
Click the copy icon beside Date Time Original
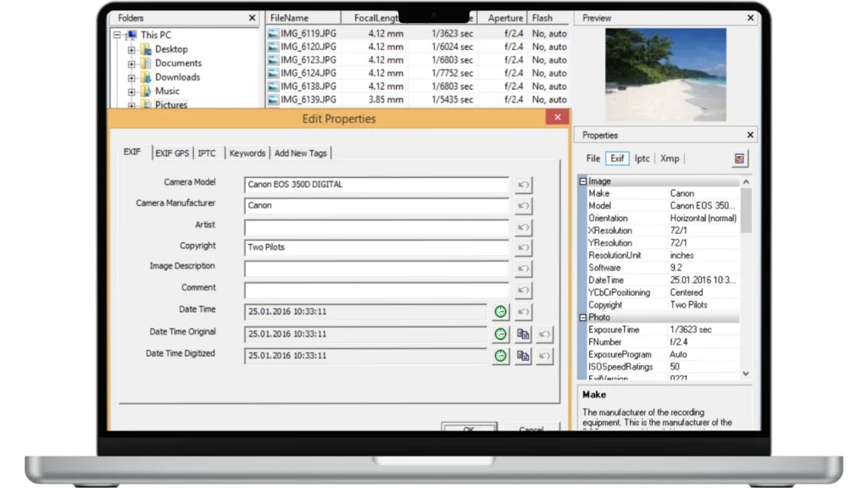point(523,334)
